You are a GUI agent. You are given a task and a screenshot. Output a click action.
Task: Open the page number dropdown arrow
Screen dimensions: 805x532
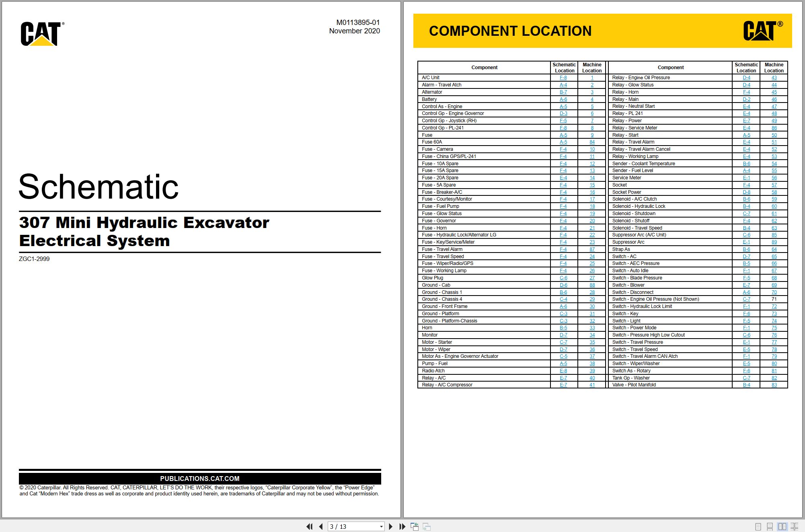(x=381, y=526)
